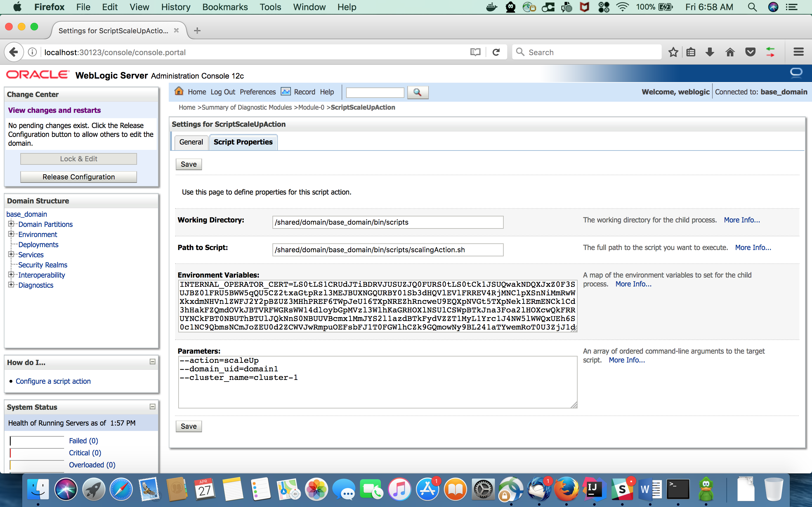Click the Record icon in console toolbar
The width and height of the screenshot is (812, 507).
(x=285, y=92)
